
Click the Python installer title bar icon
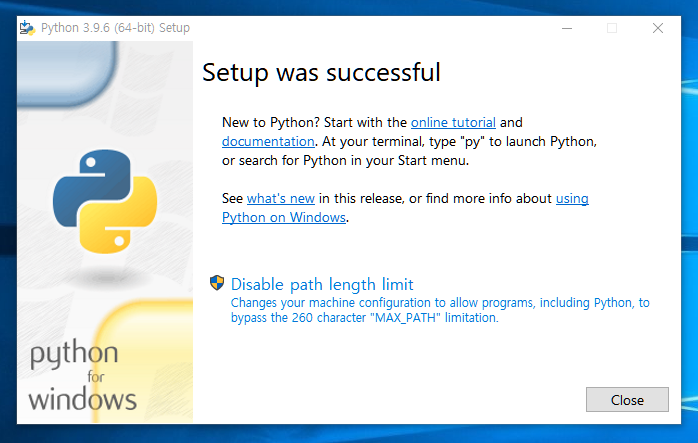click(27, 28)
